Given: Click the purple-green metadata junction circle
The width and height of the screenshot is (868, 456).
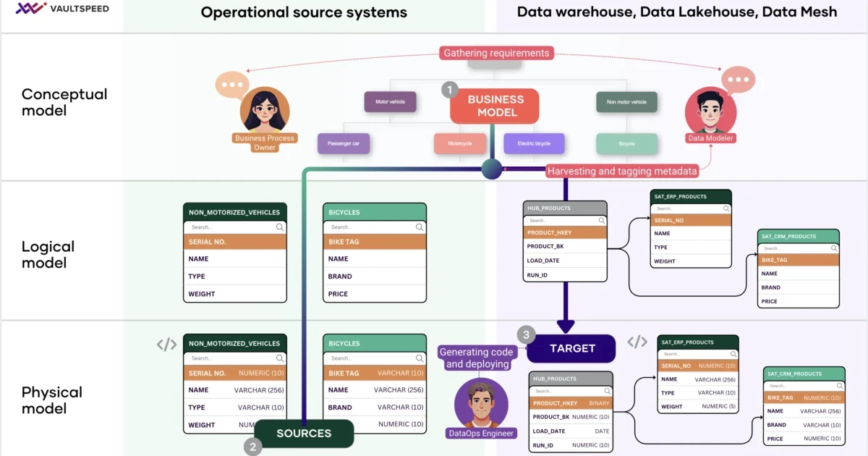Looking at the screenshot, I should coord(491,169).
